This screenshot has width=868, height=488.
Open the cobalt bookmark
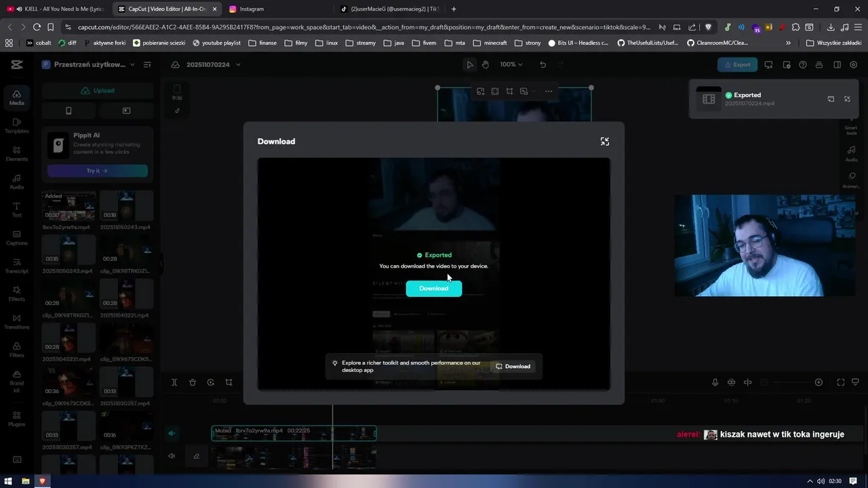pyautogui.click(x=39, y=43)
